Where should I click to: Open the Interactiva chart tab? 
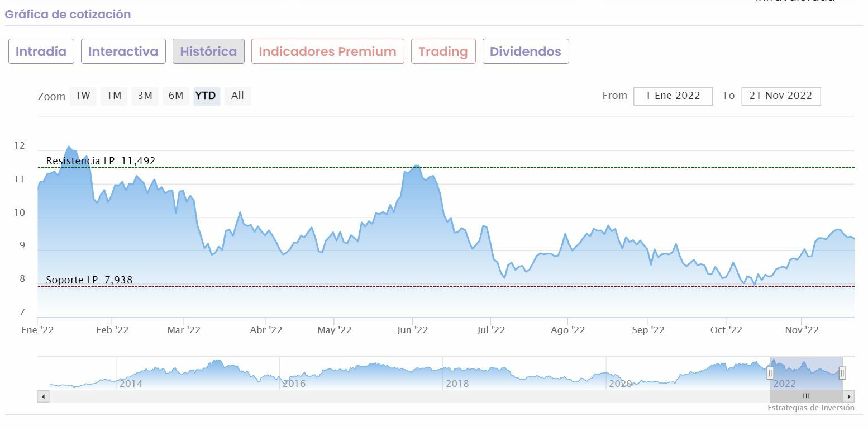(x=123, y=51)
